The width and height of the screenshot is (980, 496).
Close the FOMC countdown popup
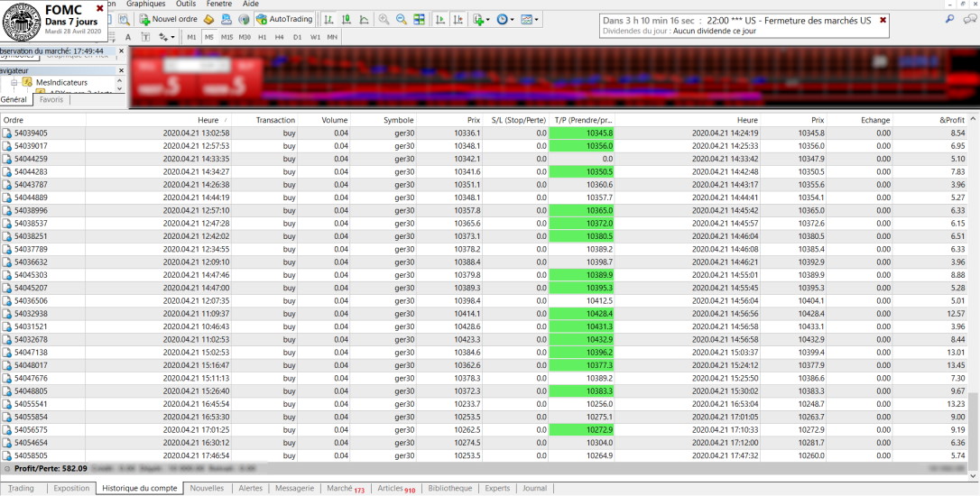tap(99, 7)
